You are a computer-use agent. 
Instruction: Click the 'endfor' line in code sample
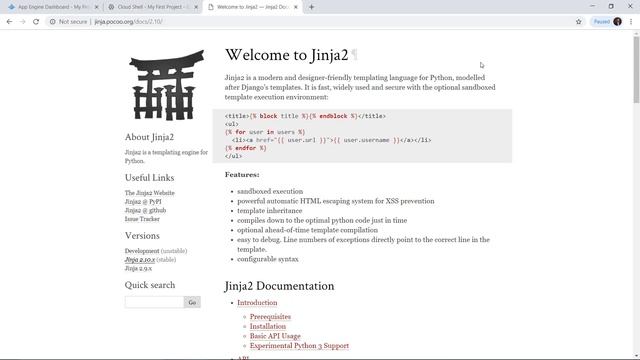click(245, 148)
